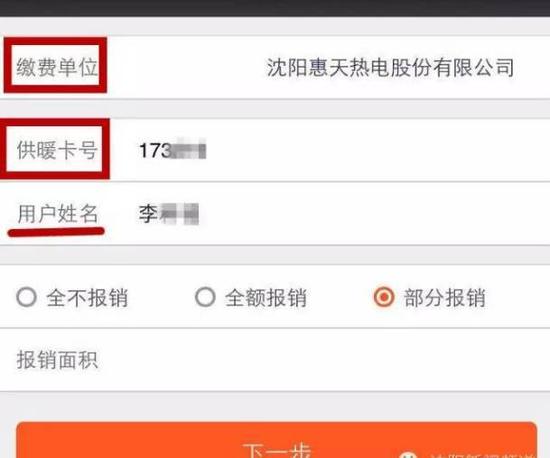Click the blurred part of the user name
The height and width of the screenshot is (458, 550).
(179, 214)
